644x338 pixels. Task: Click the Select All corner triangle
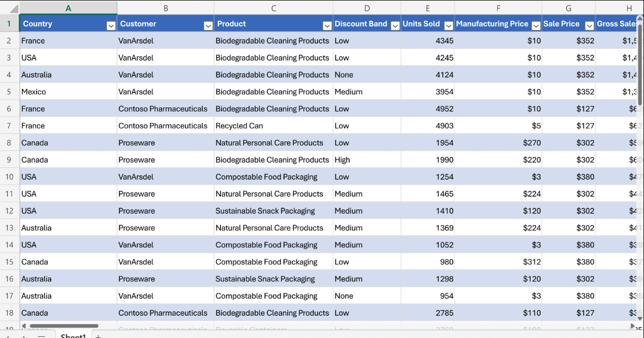coord(13,8)
